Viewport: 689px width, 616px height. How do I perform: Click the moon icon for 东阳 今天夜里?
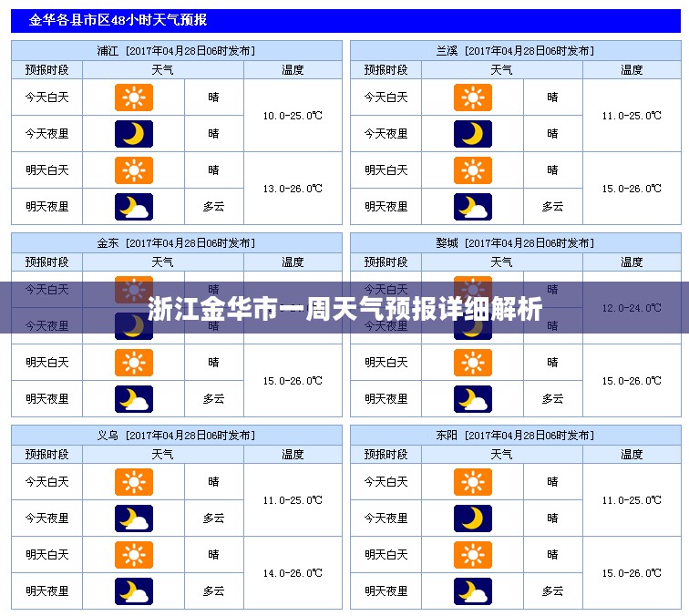(x=473, y=518)
